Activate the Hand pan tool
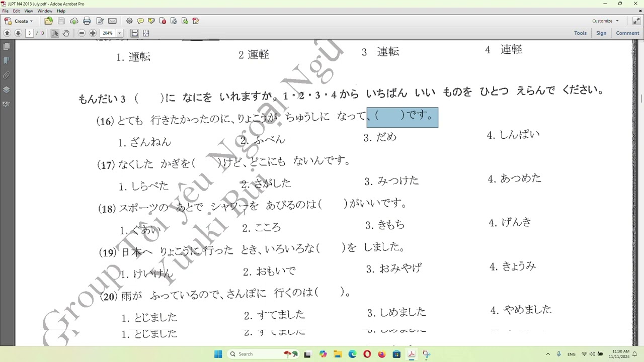Screen dimensions: 644x362 (x=66, y=33)
